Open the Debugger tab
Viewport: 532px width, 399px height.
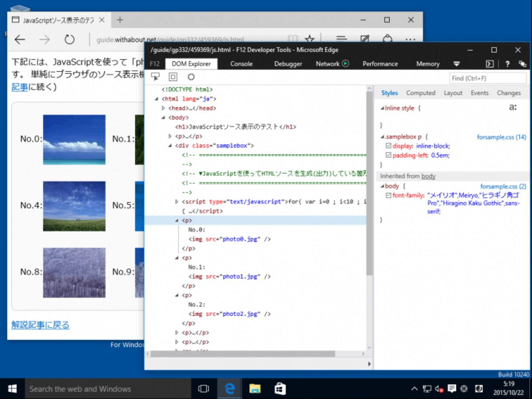click(x=288, y=64)
